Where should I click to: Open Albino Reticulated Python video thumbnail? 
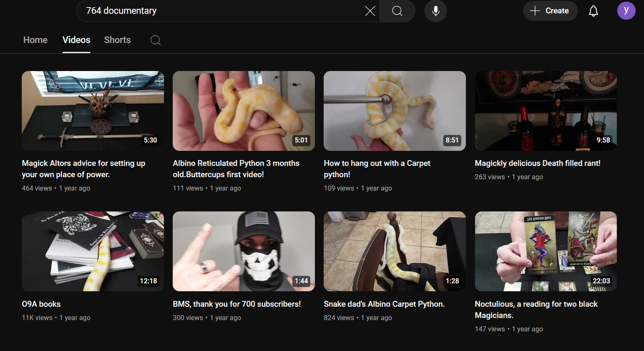click(244, 111)
